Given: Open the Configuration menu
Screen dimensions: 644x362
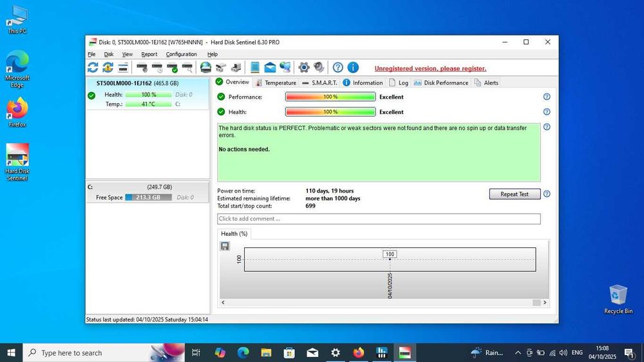Looking at the screenshot, I should tap(181, 54).
